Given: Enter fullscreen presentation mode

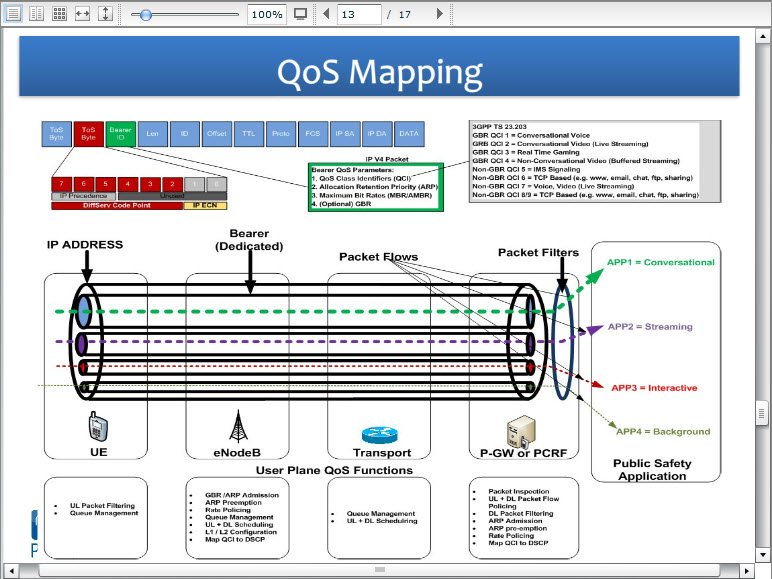Looking at the screenshot, I should pos(300,14).
